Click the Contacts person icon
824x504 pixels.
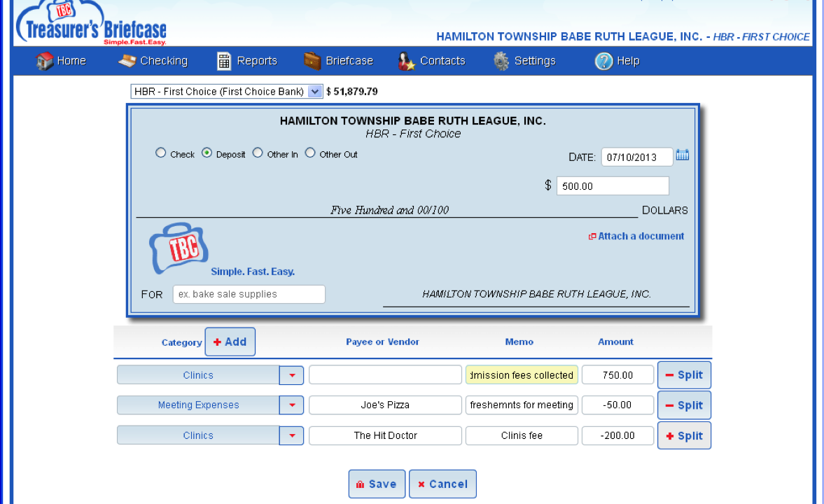[x=406, y=61]
